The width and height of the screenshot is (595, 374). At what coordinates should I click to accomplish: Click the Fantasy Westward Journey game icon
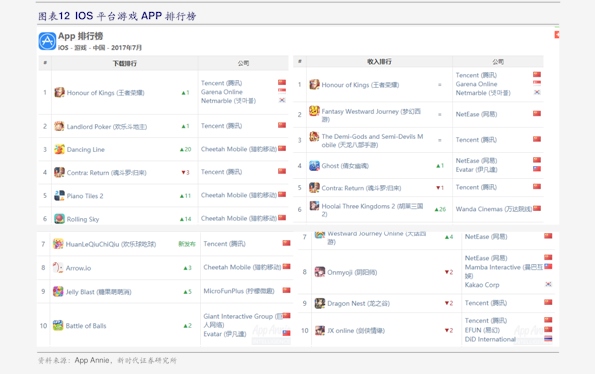pos(314,111)
